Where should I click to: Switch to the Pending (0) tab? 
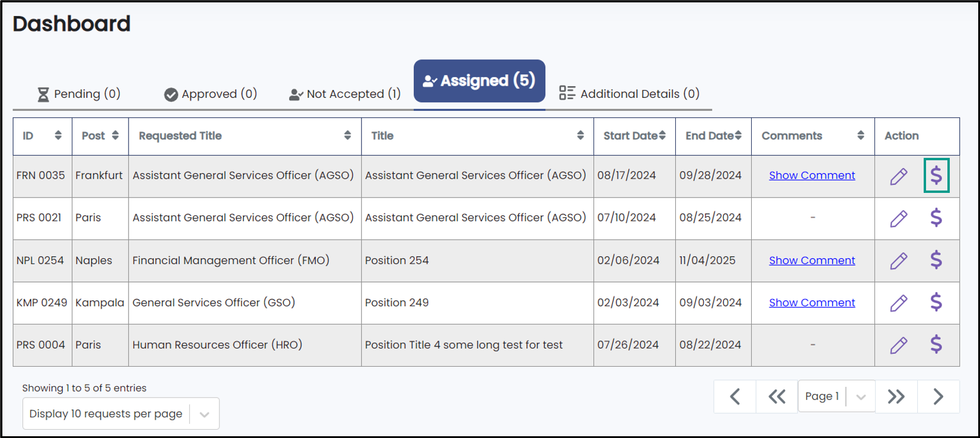pyautogui.click(x=79, y=94)
